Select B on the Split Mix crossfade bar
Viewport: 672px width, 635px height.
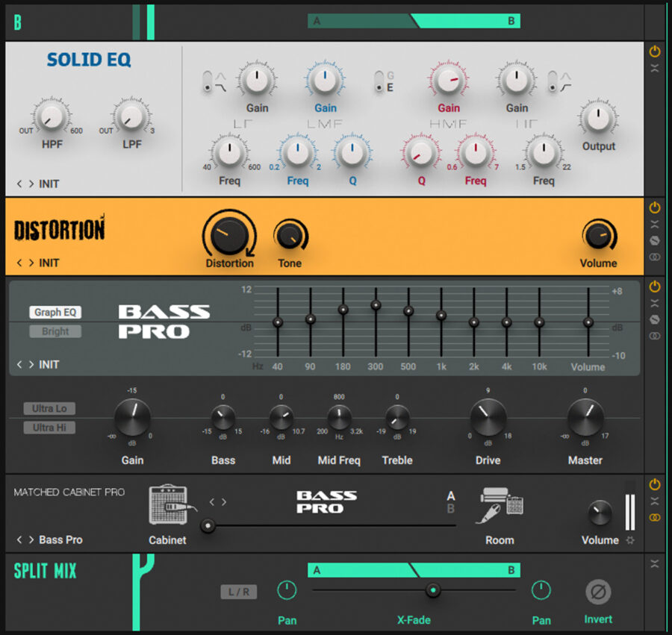tap(511, 569)
